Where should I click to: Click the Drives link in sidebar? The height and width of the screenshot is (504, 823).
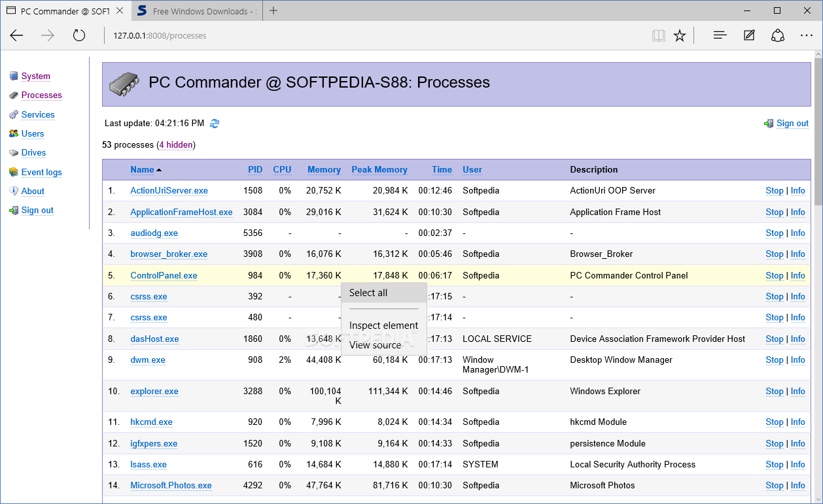[x=33, y=152]
